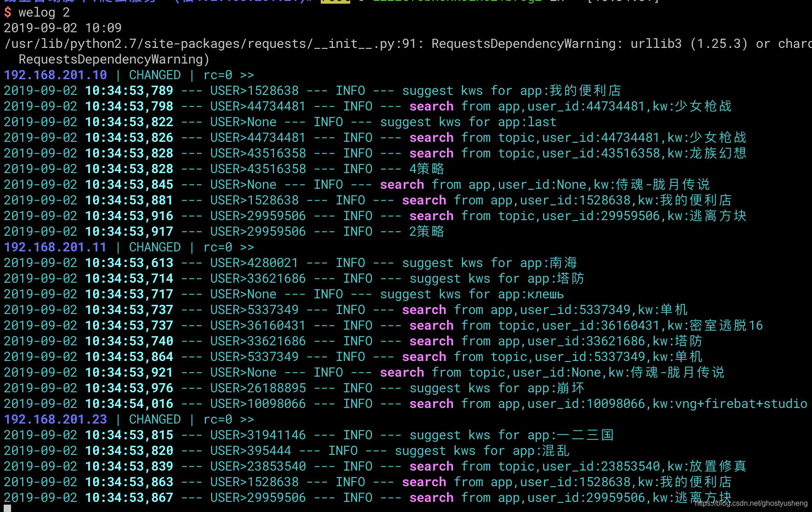Click 'suggest kws for app:一二三国' text
Screen dimensions: 812x512
[x=512, y=435]
